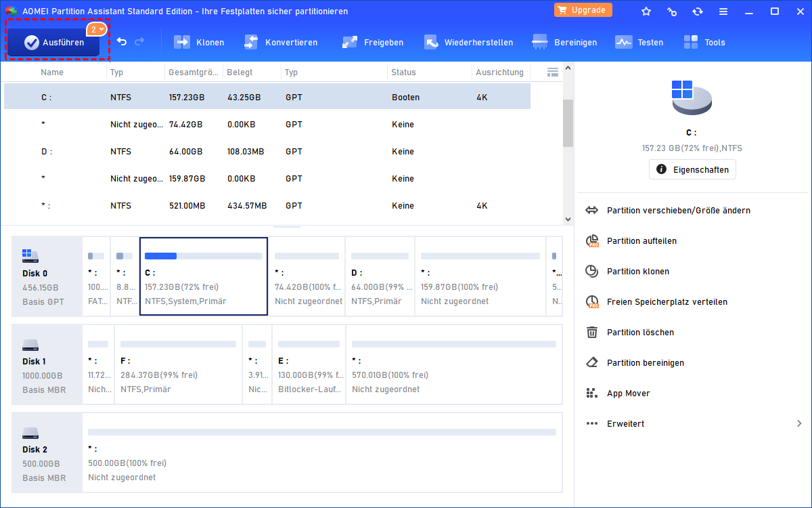
Task: Click the Ausführen apply button
Action: click(x=54, y=42)
